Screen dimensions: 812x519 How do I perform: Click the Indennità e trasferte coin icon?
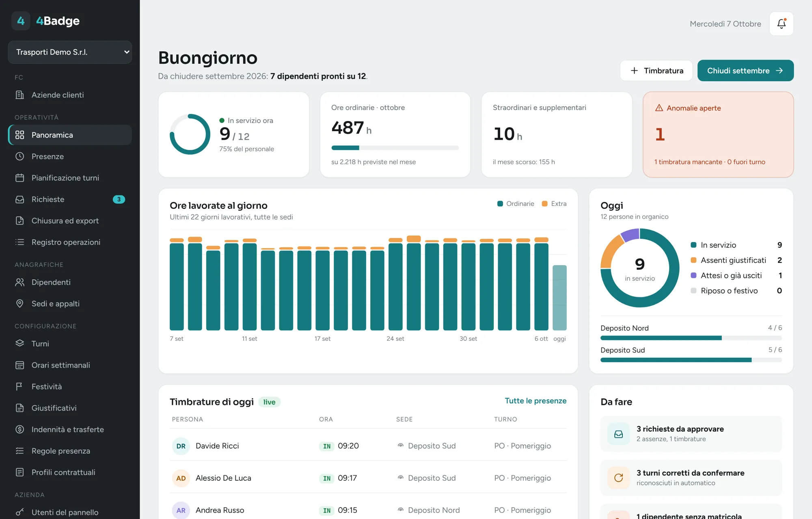click(x=19, y=429)
